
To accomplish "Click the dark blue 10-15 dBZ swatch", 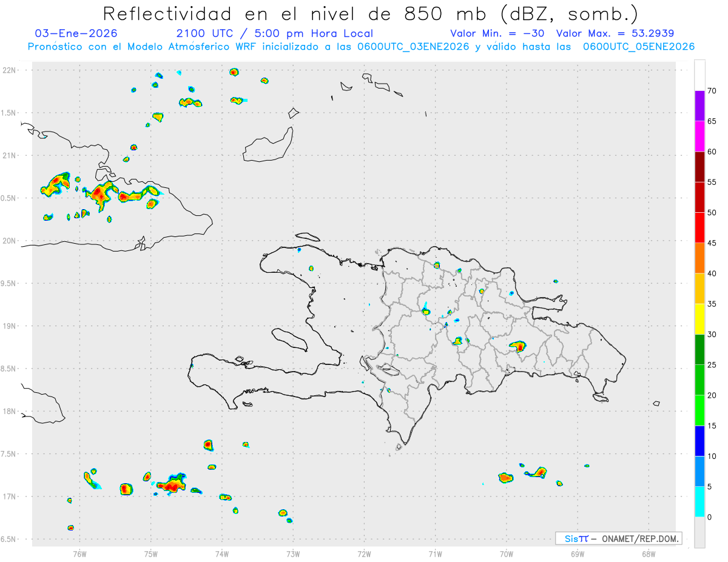I will [699, 441].
